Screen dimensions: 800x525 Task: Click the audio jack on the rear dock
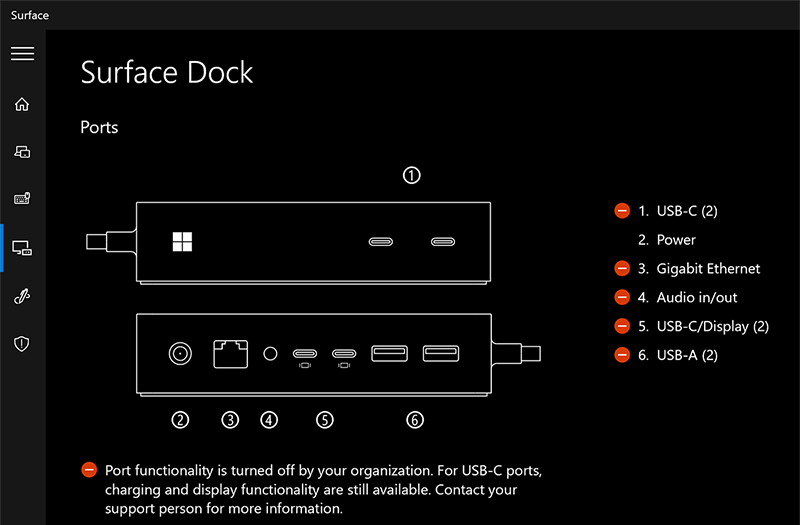tap(270, 354)
